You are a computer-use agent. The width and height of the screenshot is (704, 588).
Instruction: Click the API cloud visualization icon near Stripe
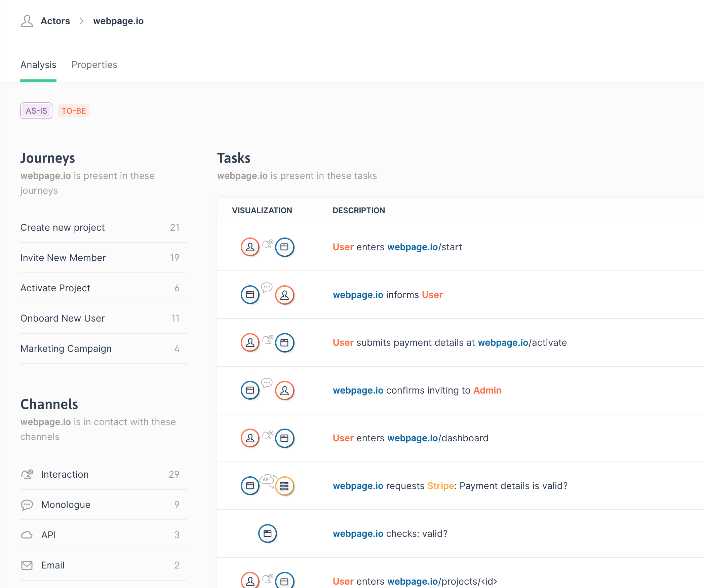point(267,479)
